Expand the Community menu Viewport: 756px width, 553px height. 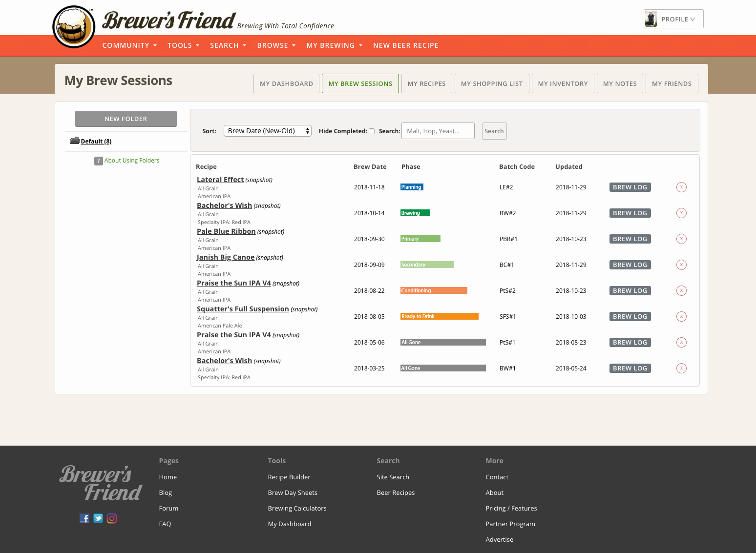129,45
